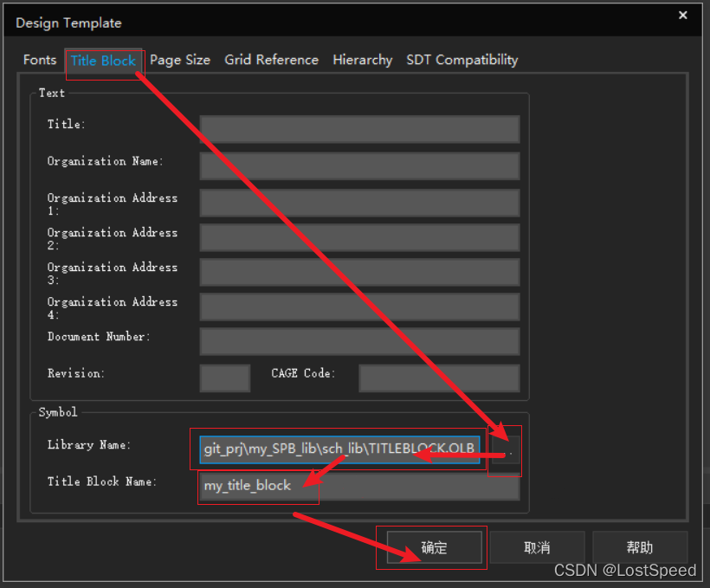Image resolution: width=710 pixels, height=588 pixels.
Task: Confirm with the 确定 button
Action: coord(434,547)
